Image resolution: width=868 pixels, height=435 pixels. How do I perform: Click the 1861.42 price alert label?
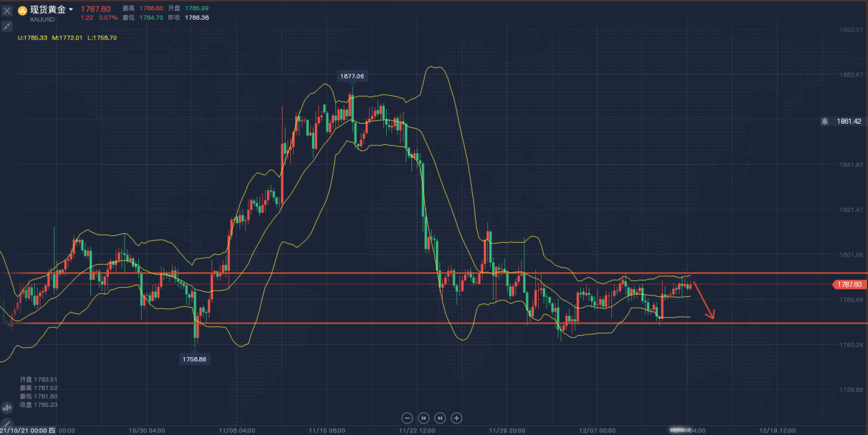(848, 121)
